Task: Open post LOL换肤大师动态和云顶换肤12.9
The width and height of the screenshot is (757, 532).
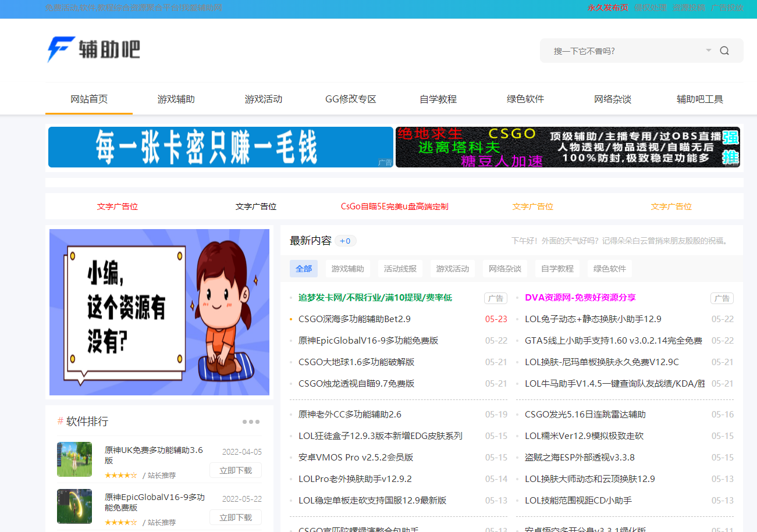Action: [x=590, y=479]
